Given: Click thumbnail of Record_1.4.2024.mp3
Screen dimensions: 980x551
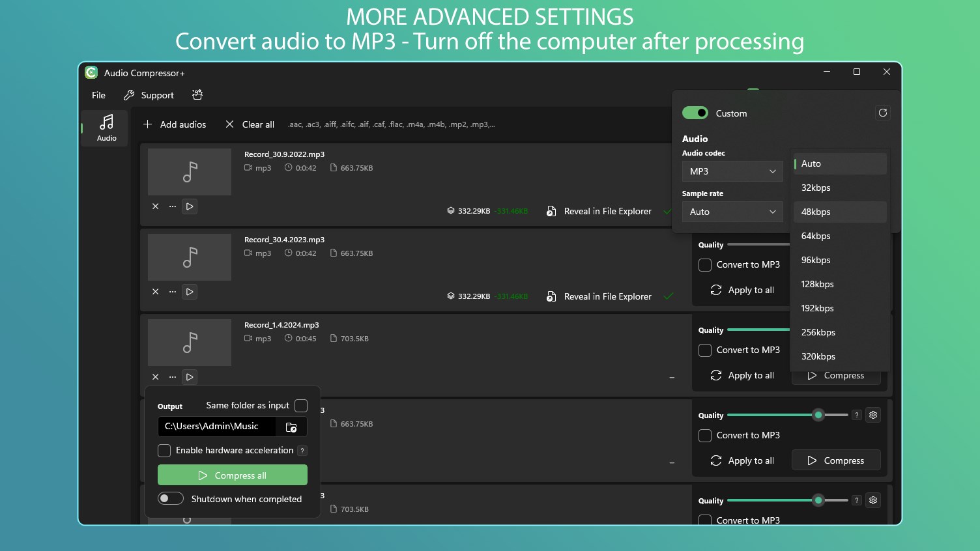Looking at the screenshot, I should click(190, 343).
